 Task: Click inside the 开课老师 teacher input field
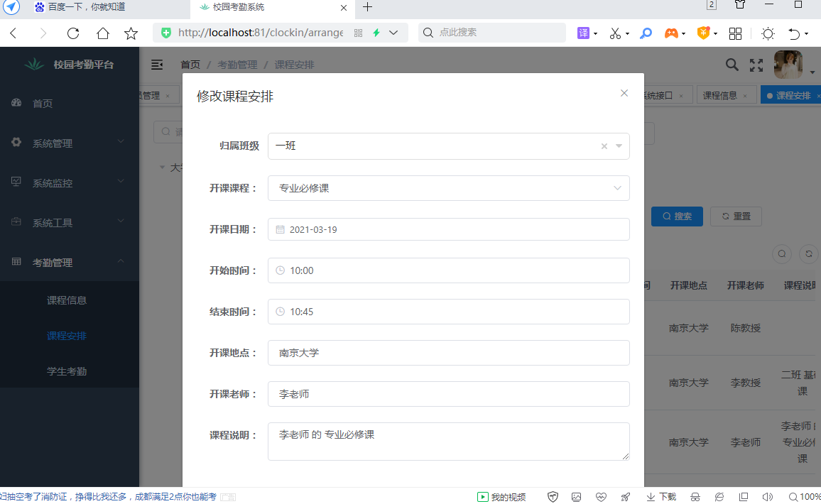[448, 393]
